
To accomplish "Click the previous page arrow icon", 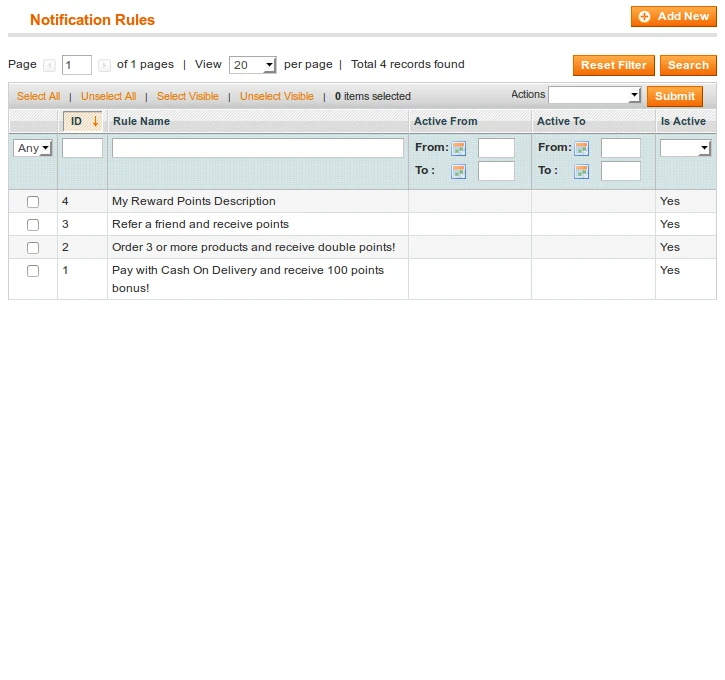I will click(49, 65).
